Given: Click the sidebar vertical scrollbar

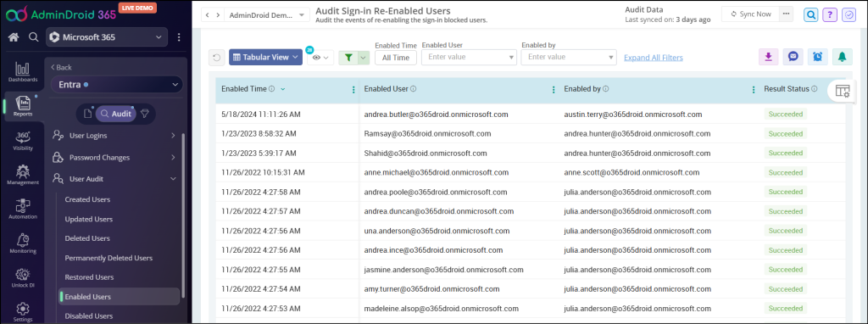Looking at the screenshot, I should (183, 216).
